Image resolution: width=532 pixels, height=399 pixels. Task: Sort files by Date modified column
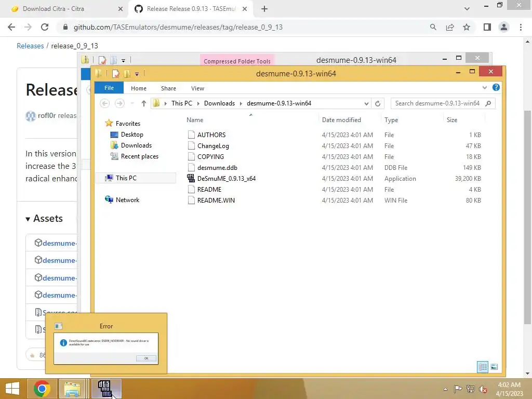(341, 120)
